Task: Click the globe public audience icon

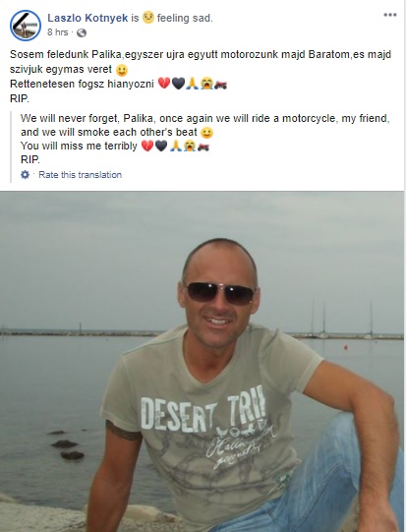Action: [82, 32]
